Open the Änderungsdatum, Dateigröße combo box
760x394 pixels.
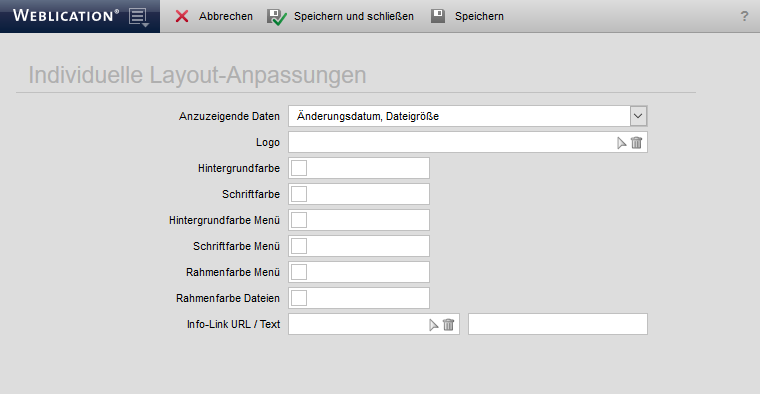pyautogui.click(x=468, y=116)
